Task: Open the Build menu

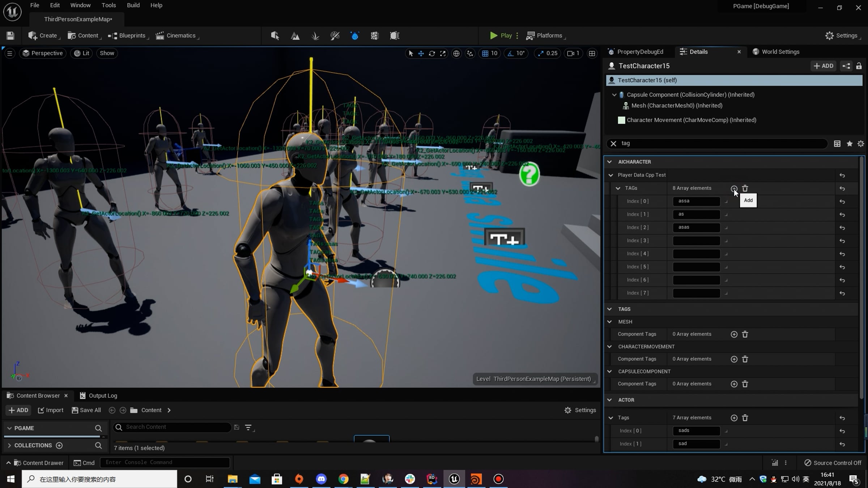Action: point(133,5)
